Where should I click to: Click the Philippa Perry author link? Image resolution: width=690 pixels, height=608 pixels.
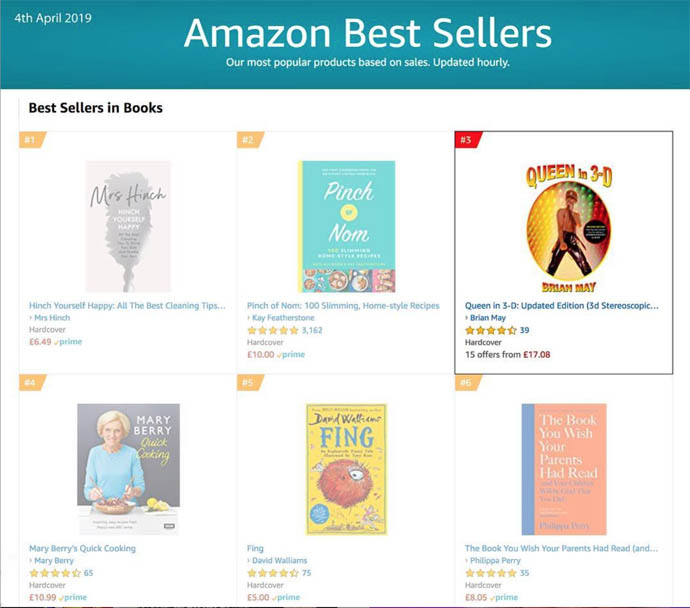coord(497,561)
